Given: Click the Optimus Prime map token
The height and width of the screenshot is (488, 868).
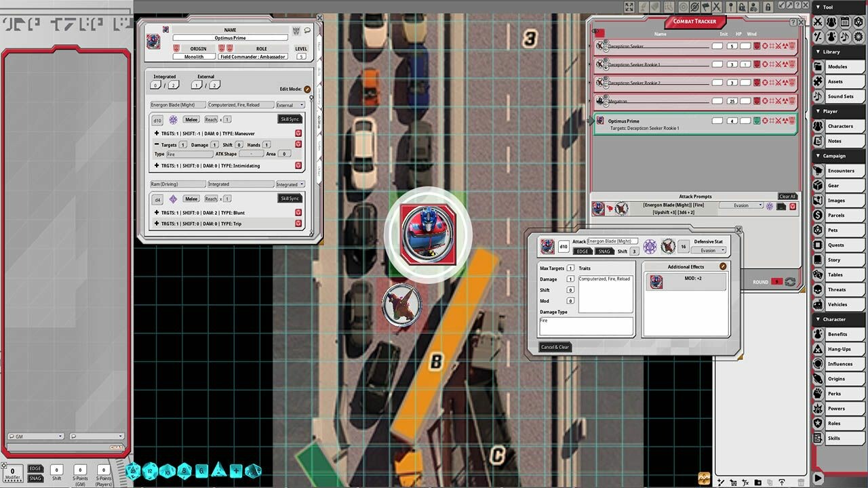Looking at the screenshot, I should 428,235.
